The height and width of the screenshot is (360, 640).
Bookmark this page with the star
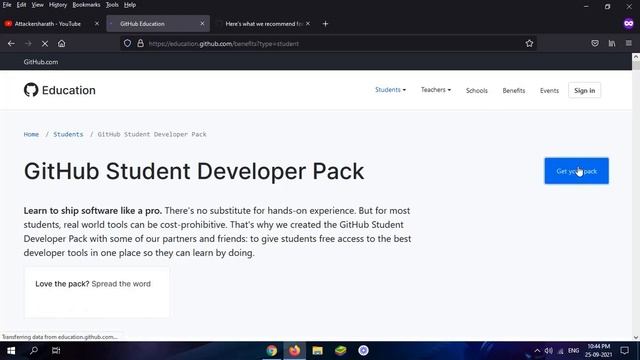[x=529, y=43]
